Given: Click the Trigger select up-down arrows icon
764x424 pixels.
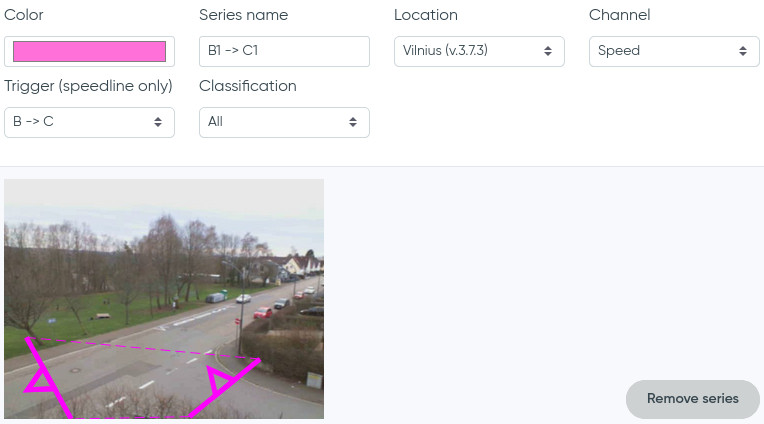Looking at the screenshot, I should click(x=158, y=122).
